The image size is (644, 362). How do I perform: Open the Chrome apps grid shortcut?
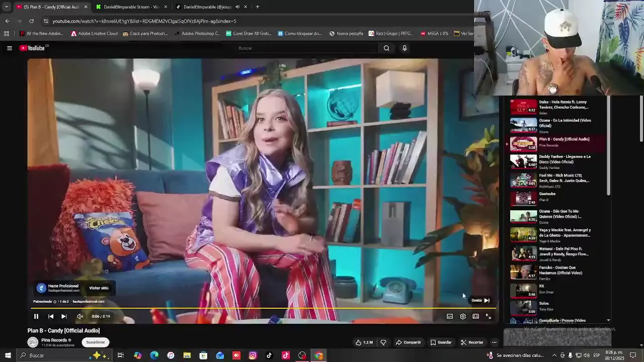point(7,34)
